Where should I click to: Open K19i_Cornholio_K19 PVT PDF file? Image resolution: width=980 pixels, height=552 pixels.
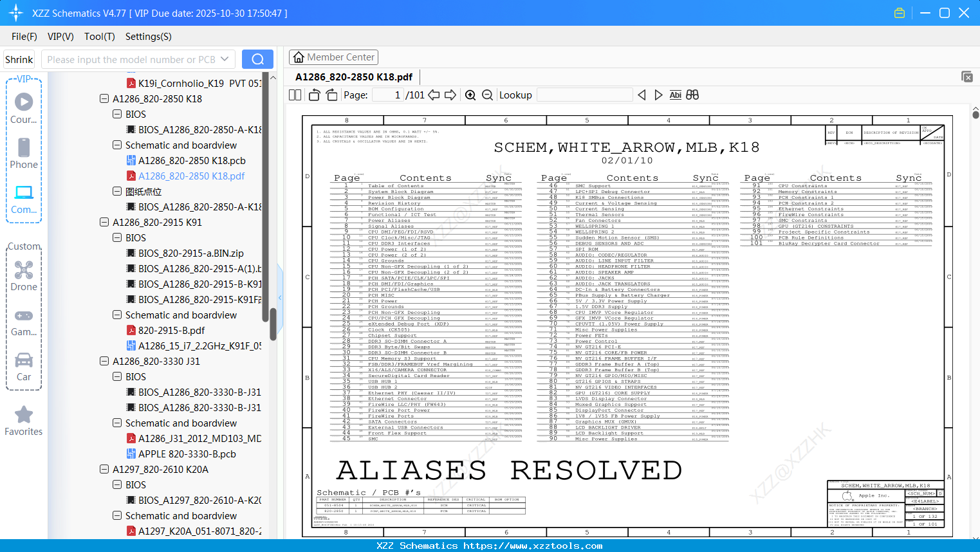[194, 83]
